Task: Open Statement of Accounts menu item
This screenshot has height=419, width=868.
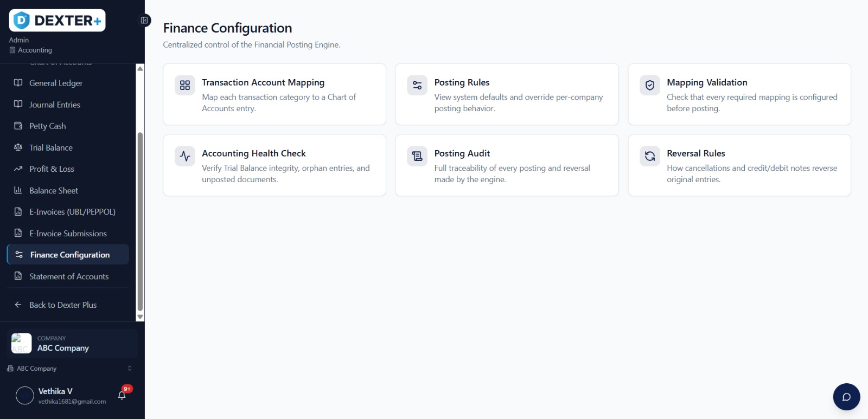Action: point(68,276)
